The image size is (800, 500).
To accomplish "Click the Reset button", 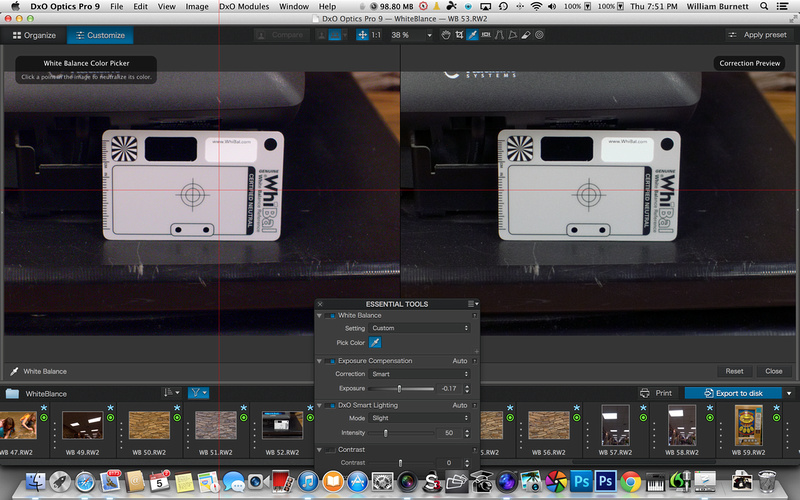I will (x=734, y=371).
